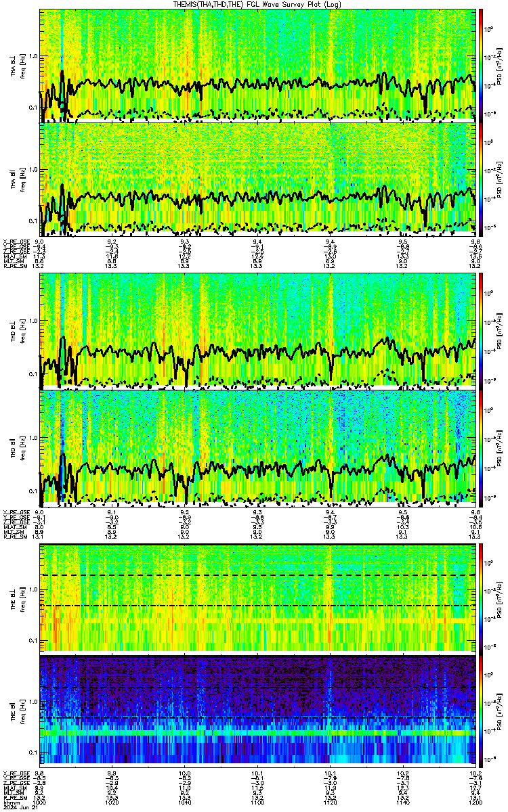The height and width of the screenshot is (812, 508).
Task: Click the 0.1 frequency tick of THE B-parallel panel
Action: click(x=34, y=752)
